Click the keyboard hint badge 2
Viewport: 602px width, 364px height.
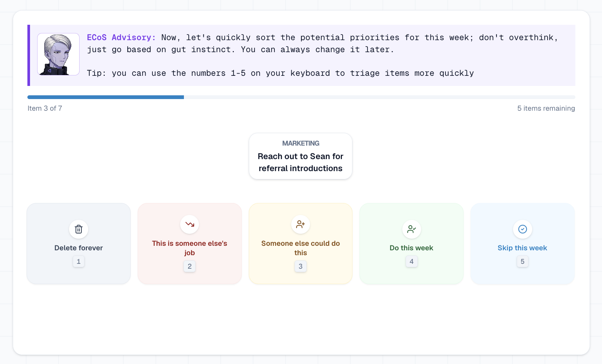(x=190, y=266)
